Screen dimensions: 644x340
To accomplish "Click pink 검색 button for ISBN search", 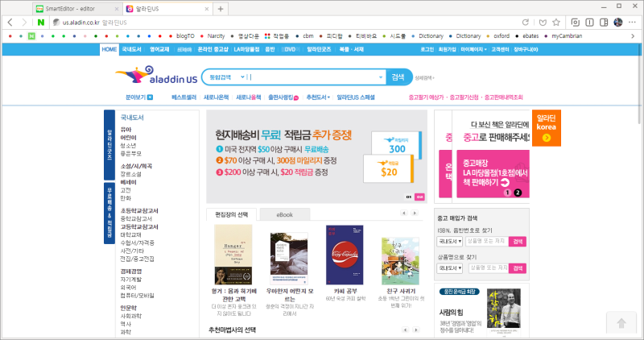I will coord(518,242).
